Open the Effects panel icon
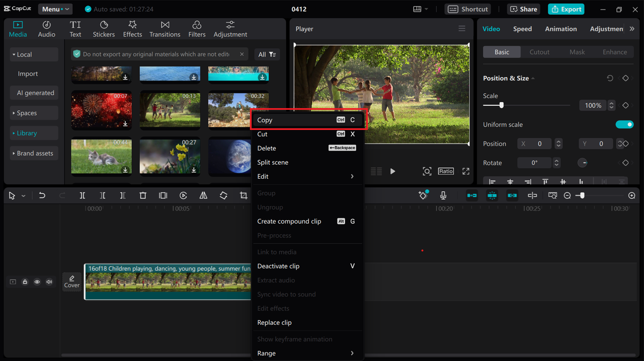Image resolution: width=644 pixels, height=361 pixels. [x=132, y=29]
